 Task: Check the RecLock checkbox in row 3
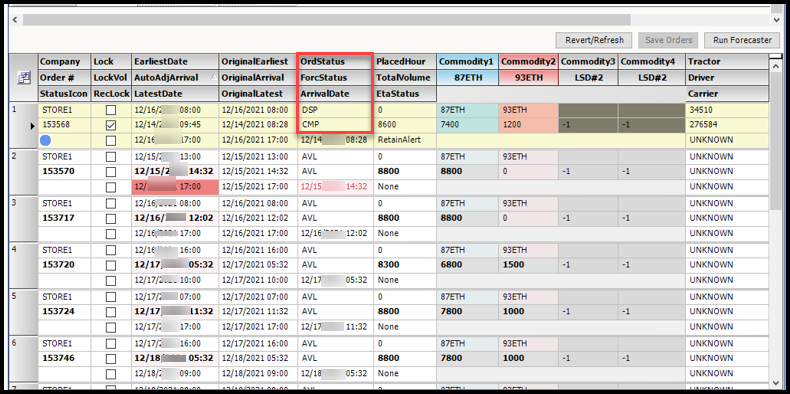click(x=111, y=234)
